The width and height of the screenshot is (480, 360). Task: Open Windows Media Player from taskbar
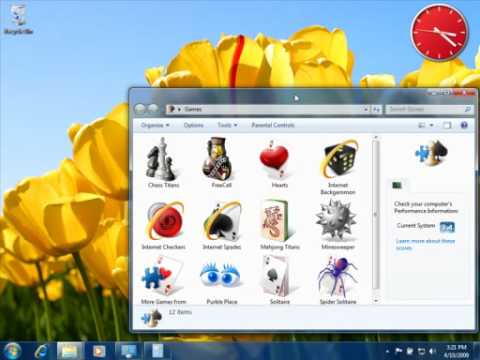[99, 351]
